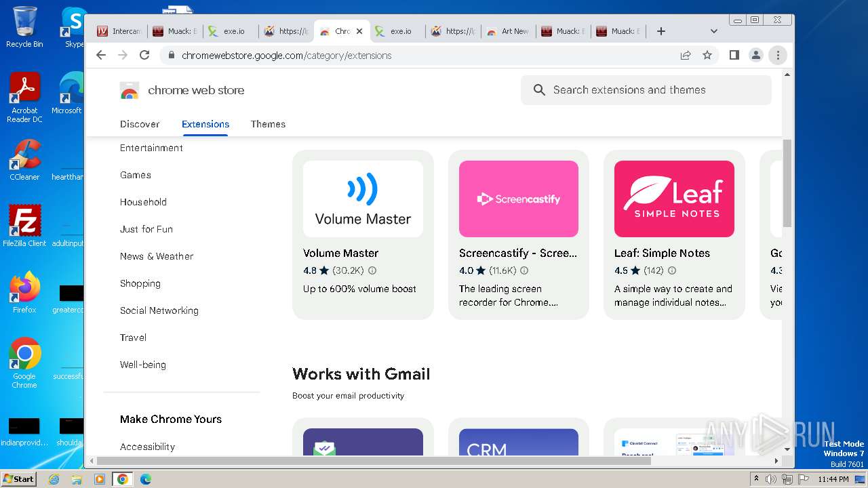Screen dimensions: 868x488
Task: Click the taskbar clock showing 11:44 PM
Action: (x=833, y=479)
